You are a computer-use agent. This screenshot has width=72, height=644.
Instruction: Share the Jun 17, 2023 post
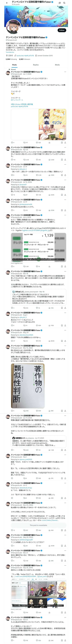[x=65, y=450]
